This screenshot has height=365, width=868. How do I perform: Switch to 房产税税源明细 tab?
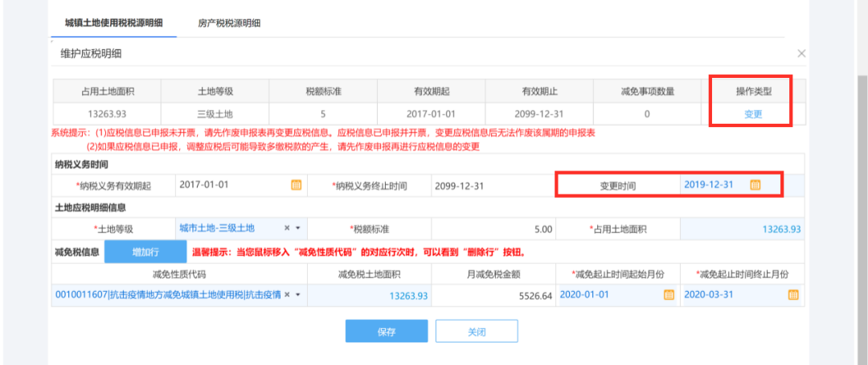click(229, 23)
